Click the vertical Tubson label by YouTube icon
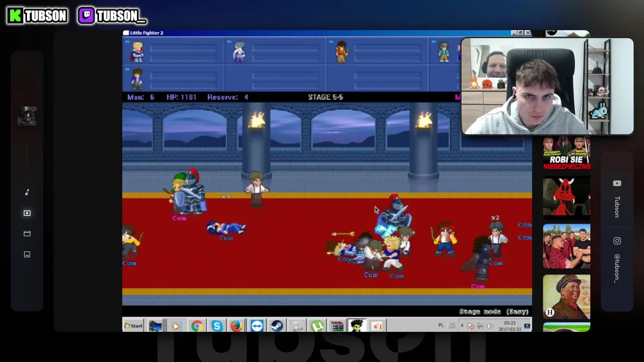Viewport: 644px width, 362px height. click(x=617, y=206)
